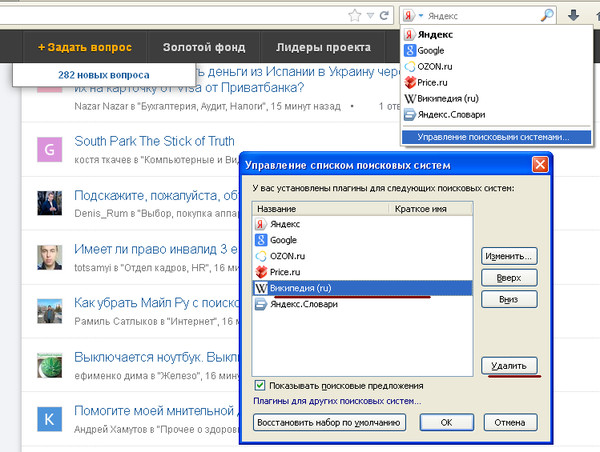Viewport: 600px width, 452px height.
Task: Close the search engines management dialog
Action: 540,165
